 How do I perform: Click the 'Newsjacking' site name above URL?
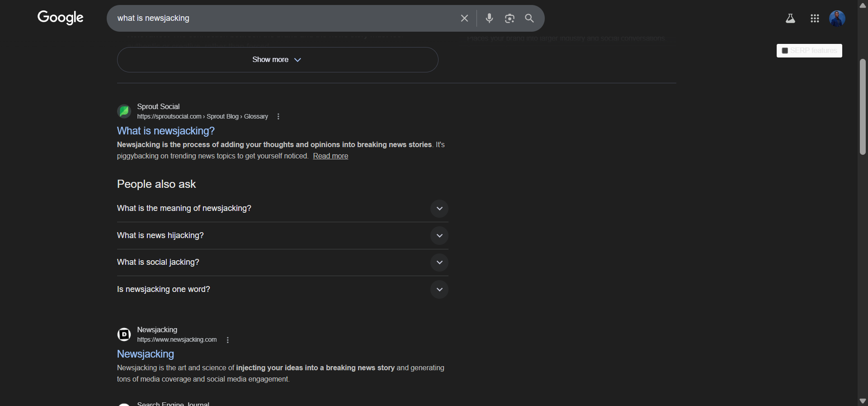pyautogui.click(x=157, y=330)
